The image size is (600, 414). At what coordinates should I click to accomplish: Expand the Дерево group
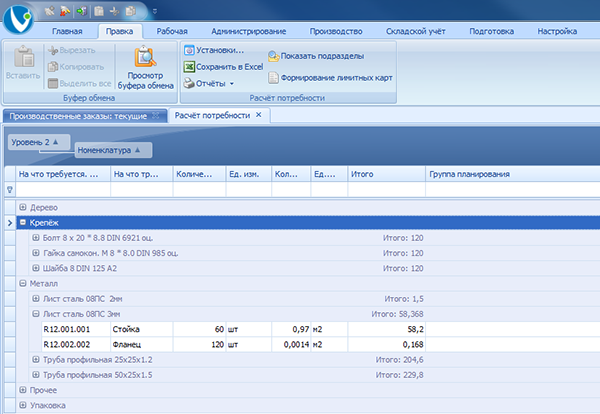pyautogui.click(x=23, y=207)
